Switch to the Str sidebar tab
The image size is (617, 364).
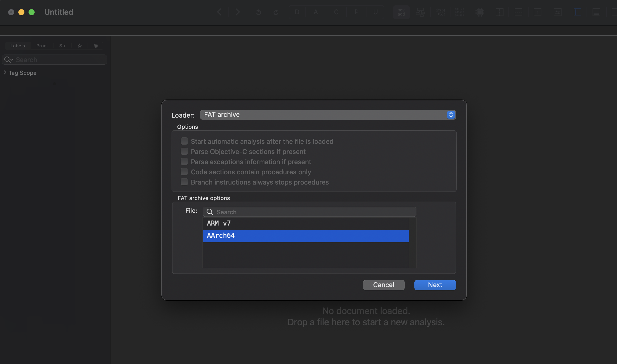pyautogui.click(x=62, y=46)
